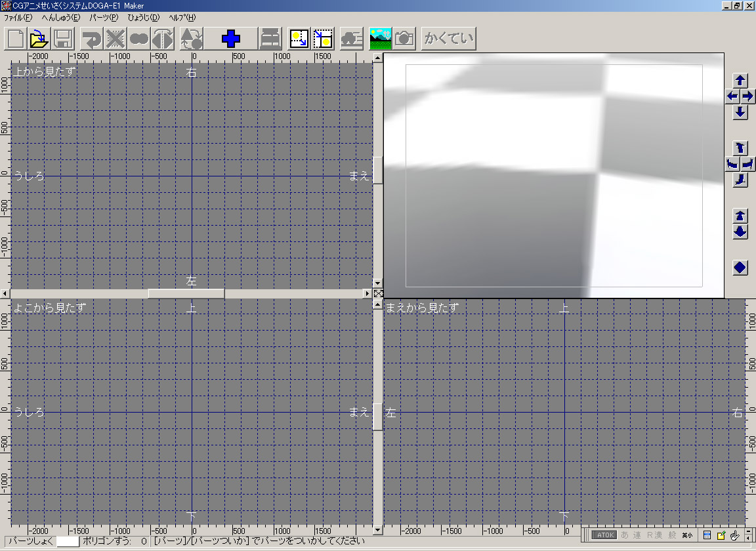The height and width of the screenshot is (551, 756).
Task: Pan 3D view right with blue right arrow
Action: (748, 96)
